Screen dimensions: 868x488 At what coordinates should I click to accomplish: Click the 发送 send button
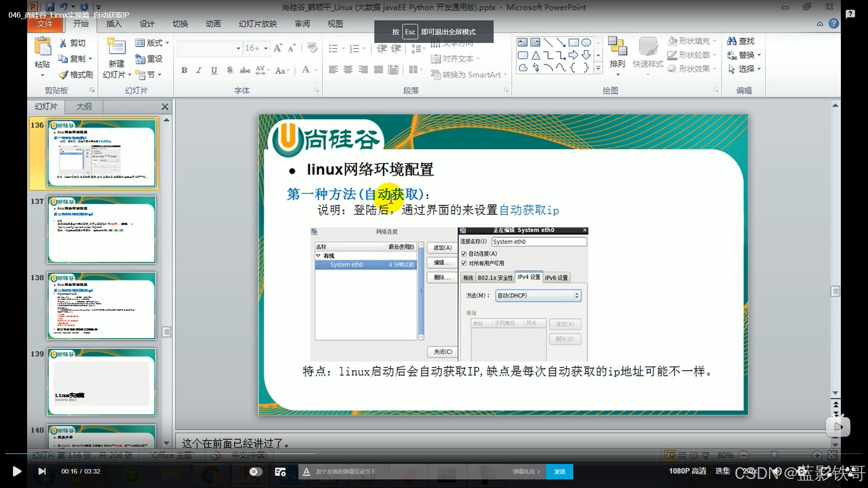coord(559,471)
